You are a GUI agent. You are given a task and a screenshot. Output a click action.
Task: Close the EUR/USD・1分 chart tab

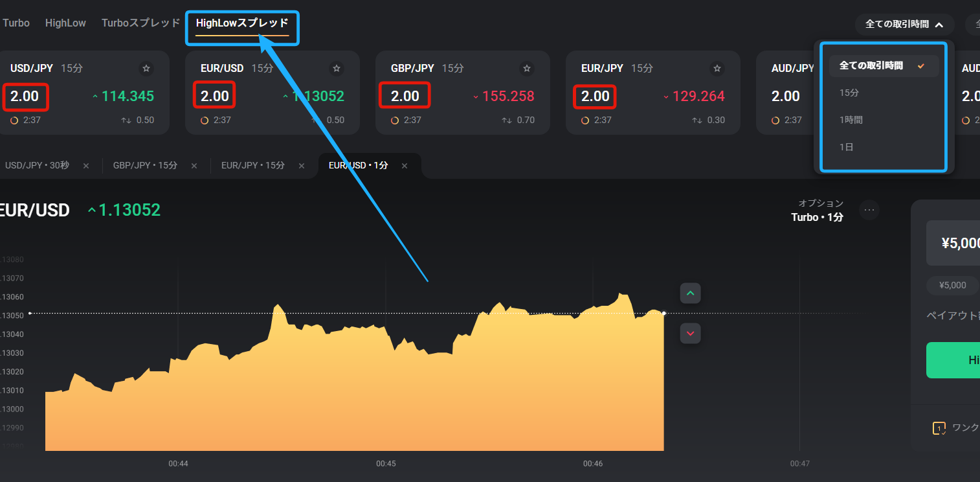click(x=405, y=166)
